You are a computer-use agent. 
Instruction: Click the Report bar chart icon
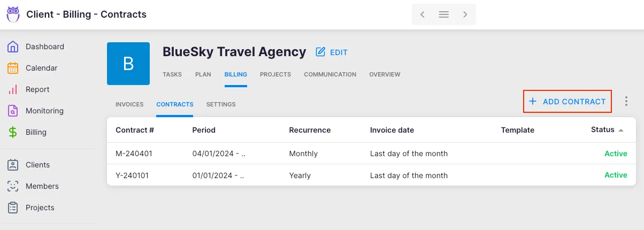[x=13, y=89]
